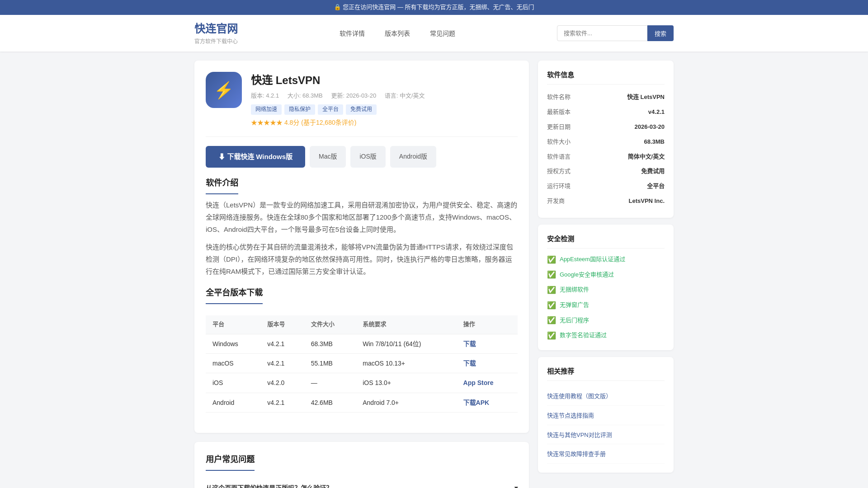Viewport: 868px width, 488px height.
Task: Click 下载 link in the macOS row
Action: (469, 363)
